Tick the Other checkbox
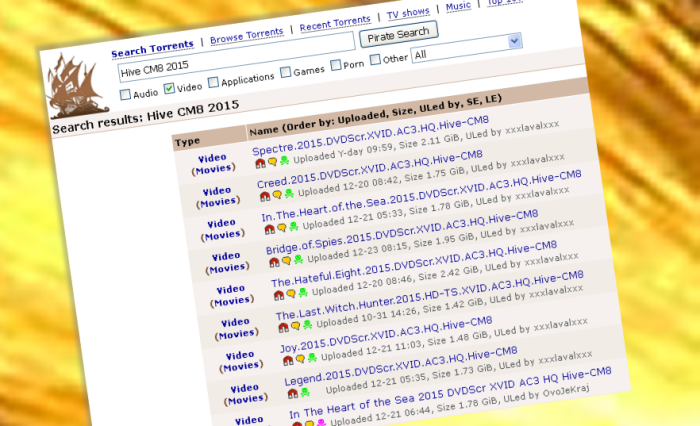Viewport: 700px width, 426px height. point(375,59)
